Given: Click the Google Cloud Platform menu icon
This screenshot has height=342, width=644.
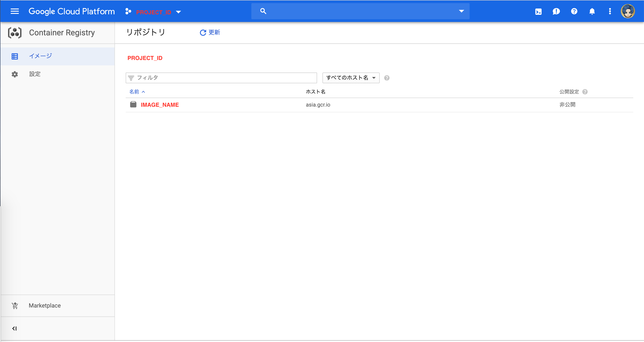Looking at the screenshot, I should [15, 11].
